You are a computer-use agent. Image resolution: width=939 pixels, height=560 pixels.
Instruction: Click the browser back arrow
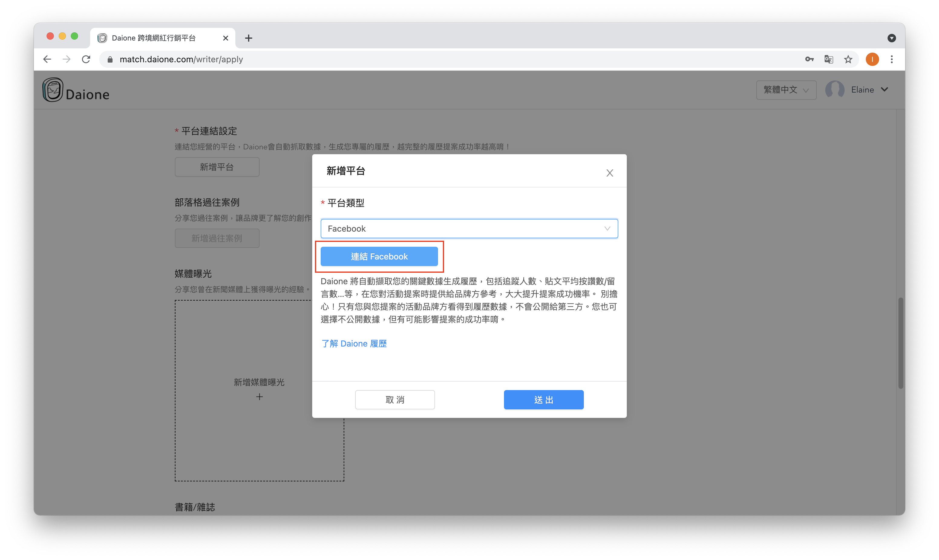tap(47, 59)
